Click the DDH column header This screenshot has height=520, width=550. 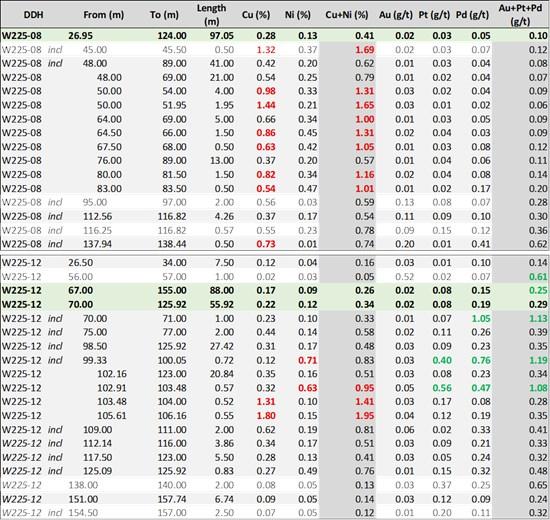[x=33, y=15]
